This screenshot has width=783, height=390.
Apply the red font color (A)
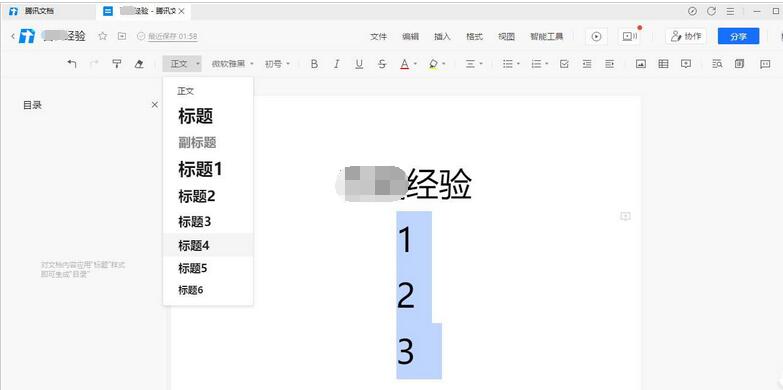point(404,64)
